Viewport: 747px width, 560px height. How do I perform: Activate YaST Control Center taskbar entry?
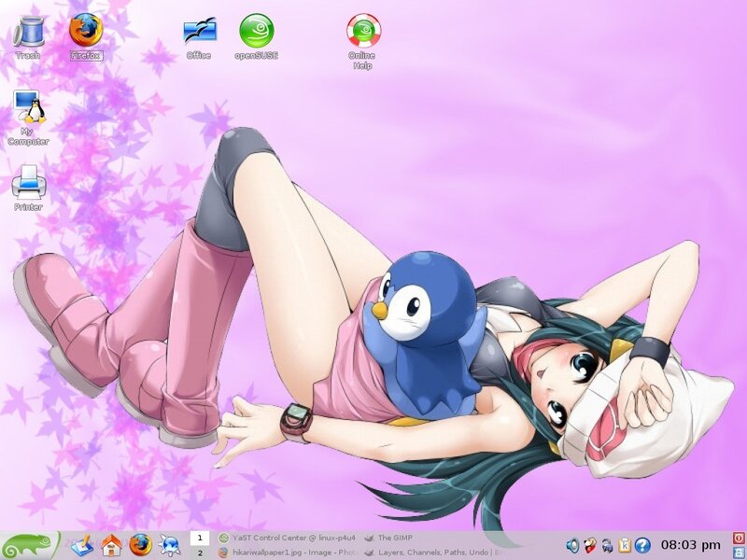click(287, 539)
